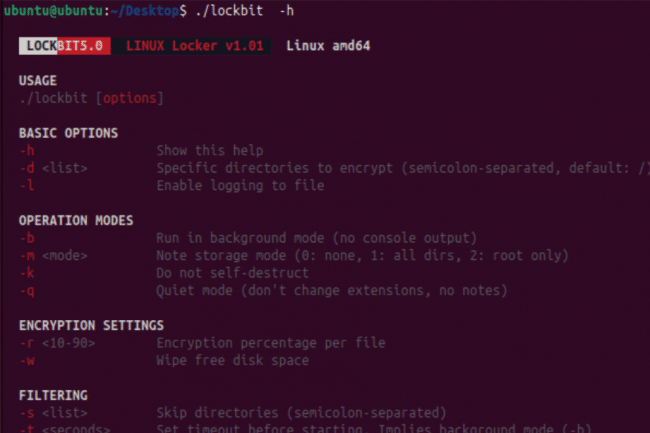650x433 pixels.
Task: Click the -d <list> option flag
Action: (x=53, y=168)
